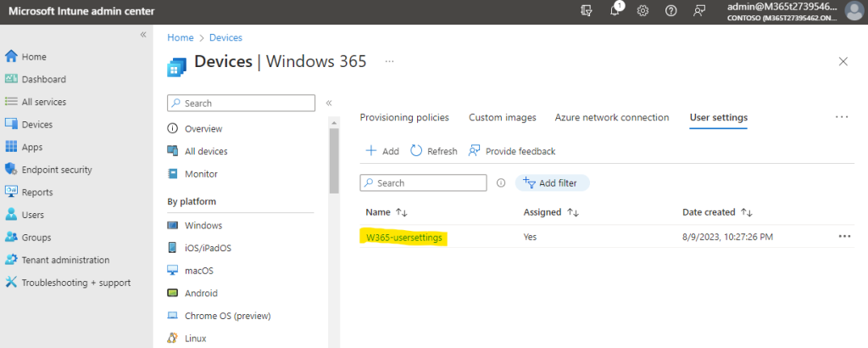868x348 pixels.
Task: Open the help question mark
Action: click(671, 10)
